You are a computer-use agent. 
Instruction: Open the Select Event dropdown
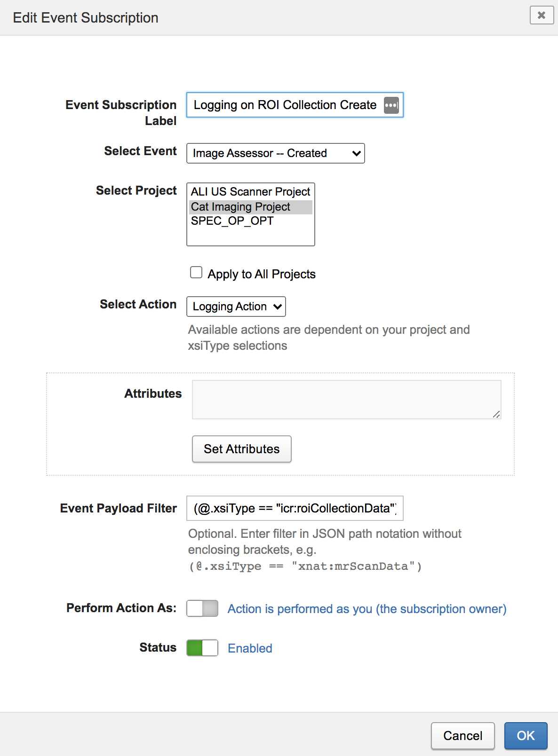click(x=275, y=153)
